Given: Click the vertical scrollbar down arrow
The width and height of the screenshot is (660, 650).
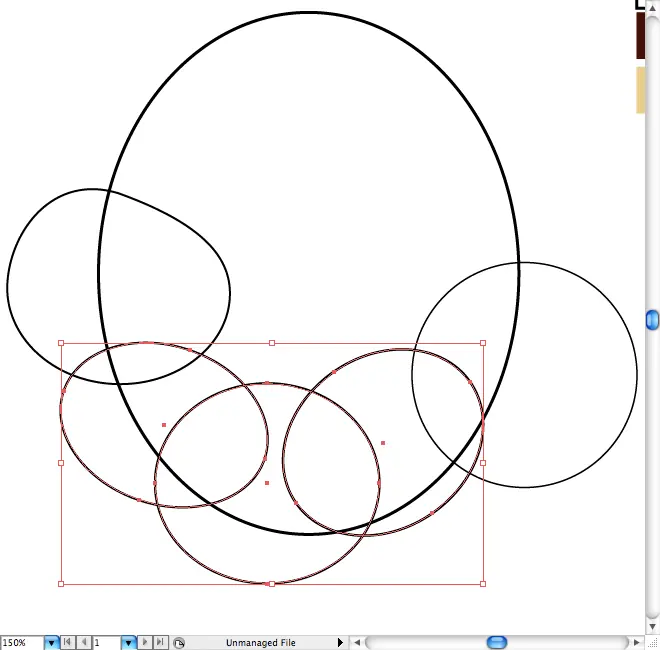Looking at the screenshot, I should click(x=652, y=627).
